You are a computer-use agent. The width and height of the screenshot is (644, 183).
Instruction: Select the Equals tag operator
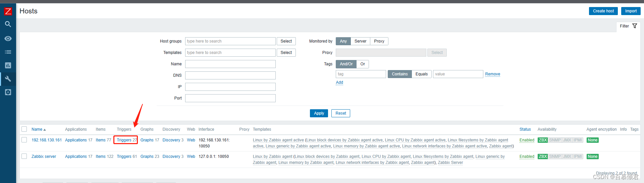[422, 74]
